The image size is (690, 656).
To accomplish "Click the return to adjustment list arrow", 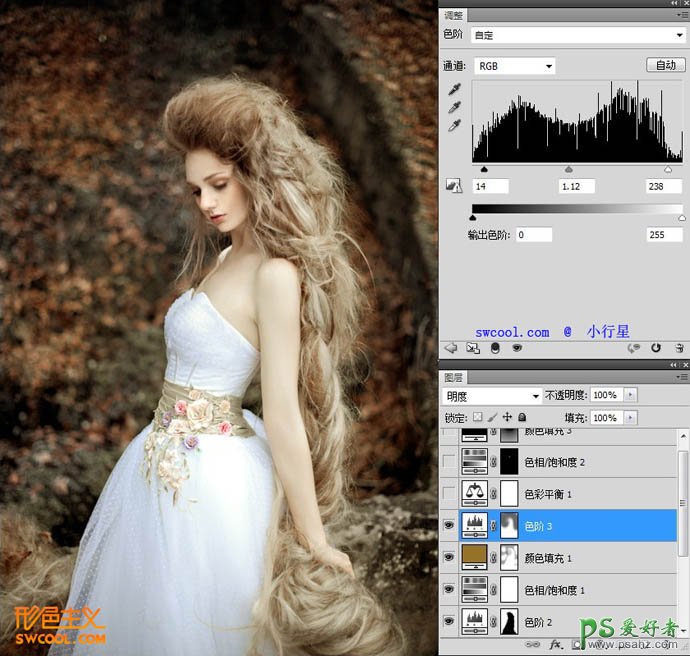I will 451,348.
